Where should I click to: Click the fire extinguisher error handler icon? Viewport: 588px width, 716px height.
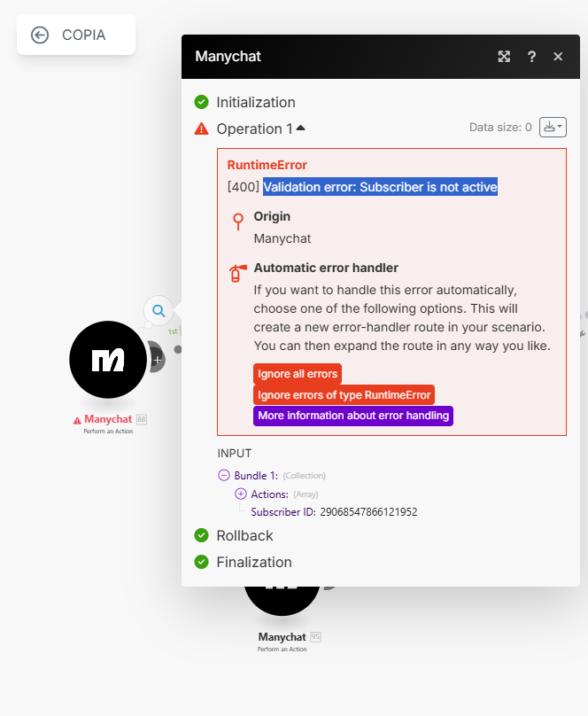pos(237,273)
